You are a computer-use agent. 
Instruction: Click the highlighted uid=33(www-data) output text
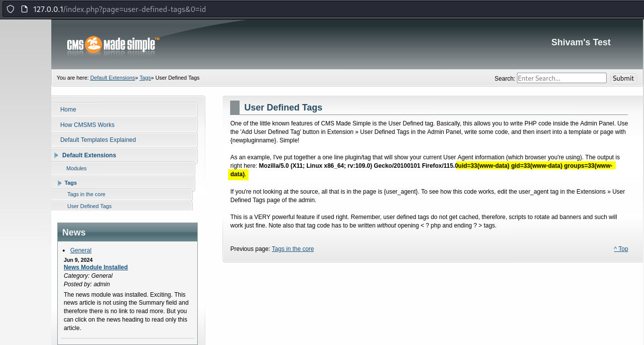click(x=535, y=166)
